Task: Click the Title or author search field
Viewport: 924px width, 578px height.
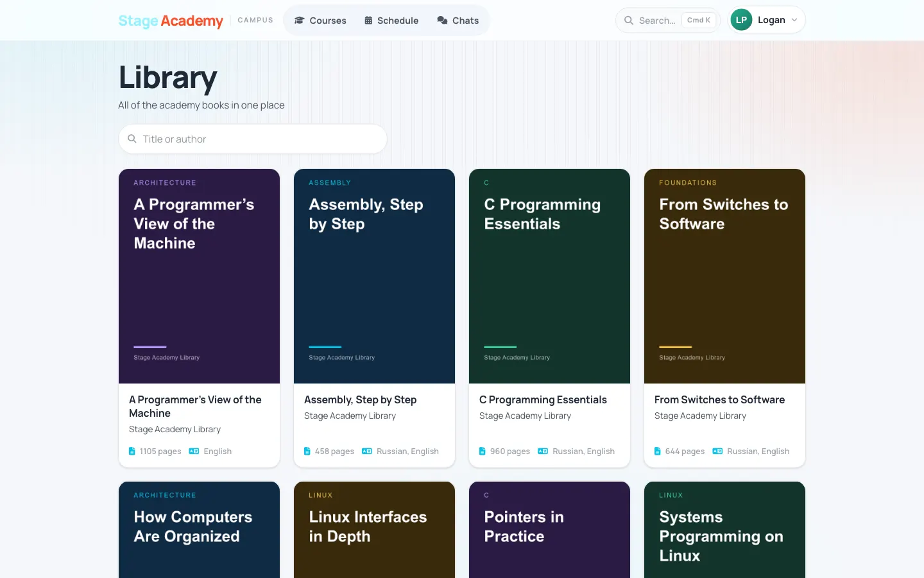Action: coord(253,139)
